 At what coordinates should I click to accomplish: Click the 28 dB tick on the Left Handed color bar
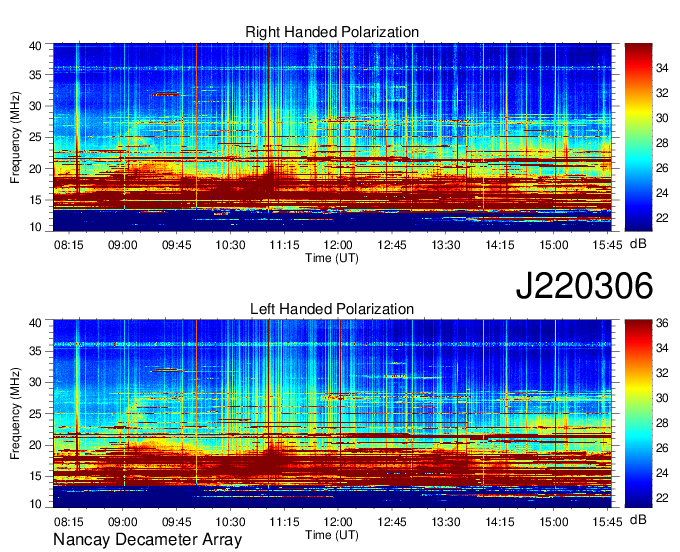(662, 423)
